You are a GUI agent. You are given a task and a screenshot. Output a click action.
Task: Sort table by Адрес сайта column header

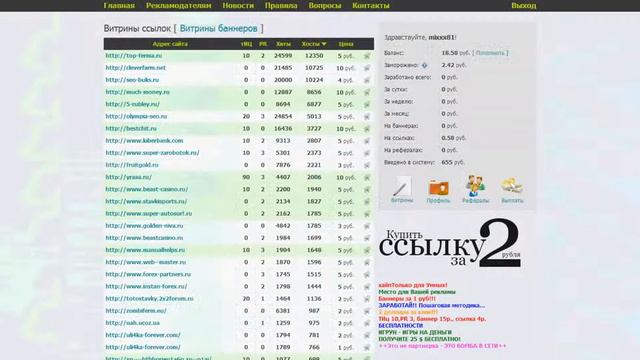170,44
